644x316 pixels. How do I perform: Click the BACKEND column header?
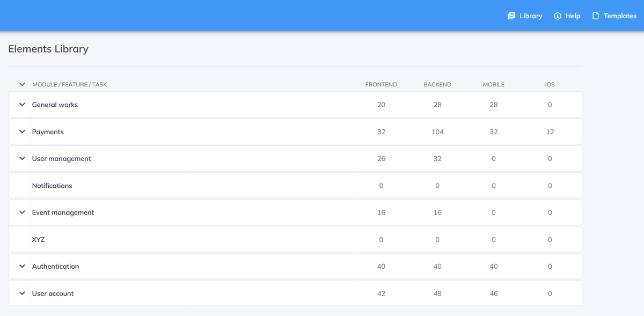tap(437, 84)
